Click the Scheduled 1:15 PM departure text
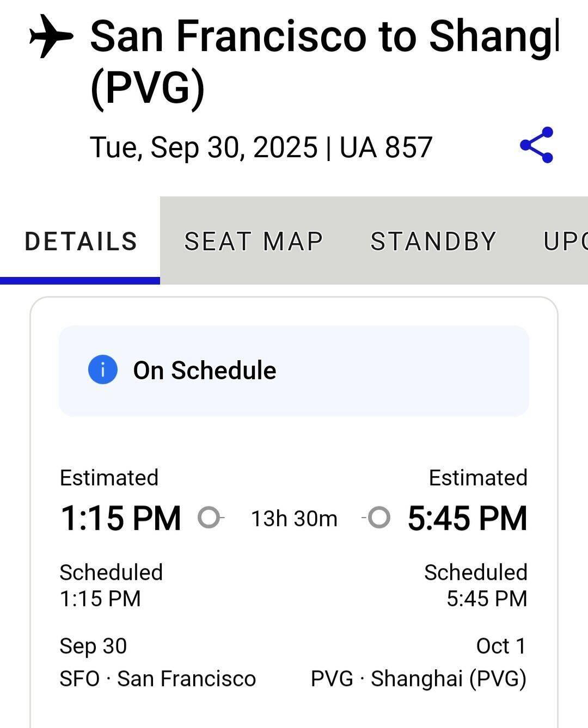Image resolution: width=588 pixels, height=728 pixels. point(111,585)
